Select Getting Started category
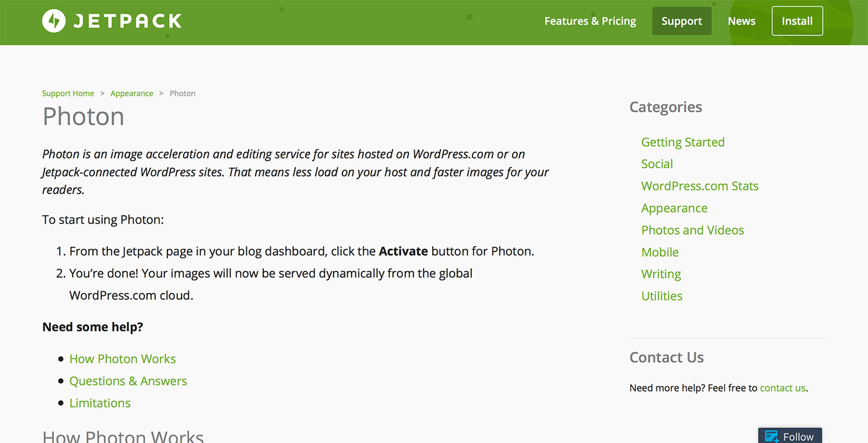This screenshot has height=443, width=868. tap(683, 142)
